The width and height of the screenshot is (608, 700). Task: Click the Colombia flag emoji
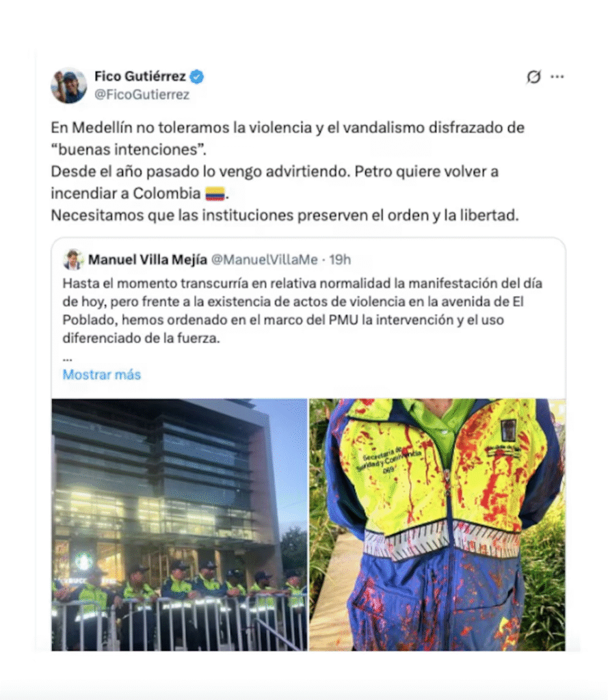pyautogui.click(x=215, y=193)
